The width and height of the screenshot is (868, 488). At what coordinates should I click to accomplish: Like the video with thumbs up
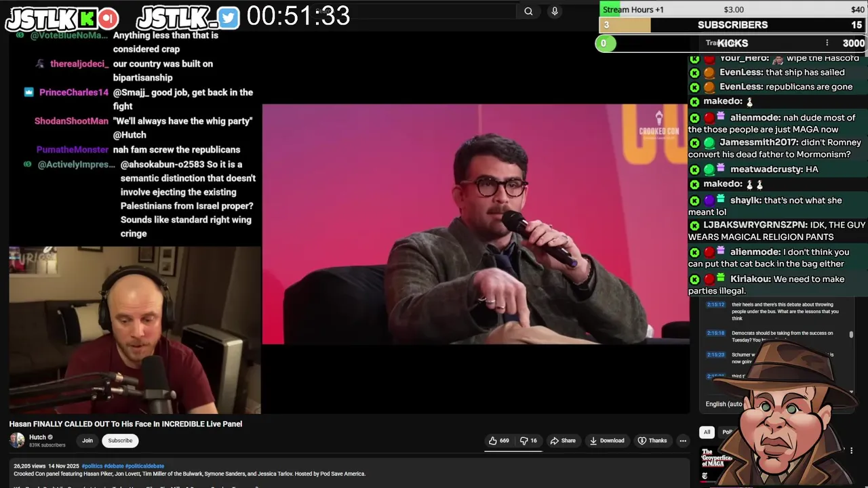point(499,441)
